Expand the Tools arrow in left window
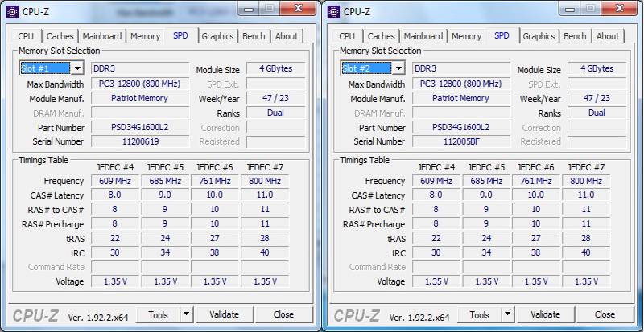Viewport: 644px width, 332px height. [x=187, y=314]
